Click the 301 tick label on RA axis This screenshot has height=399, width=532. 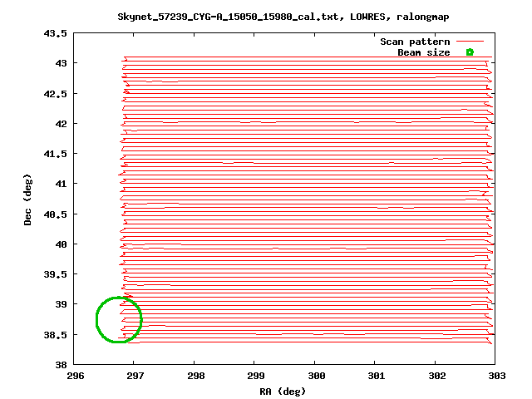click(377, 376)
